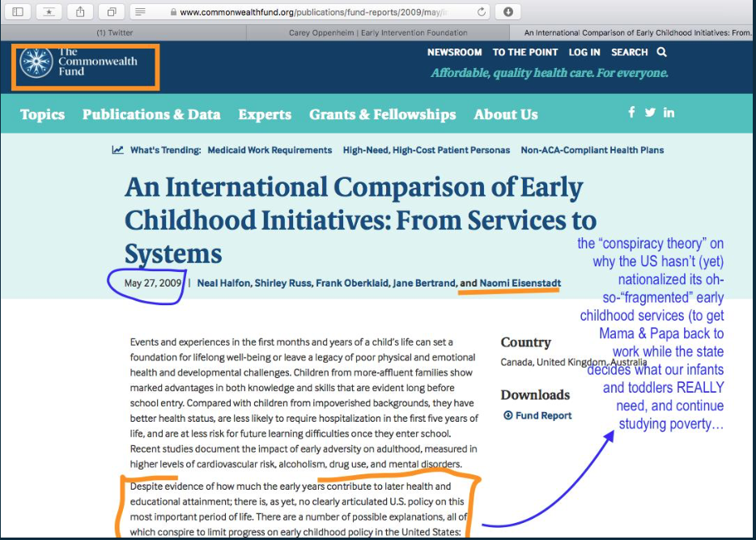Open the Commonwealth Fund Twitter icon

click(650, 113)
